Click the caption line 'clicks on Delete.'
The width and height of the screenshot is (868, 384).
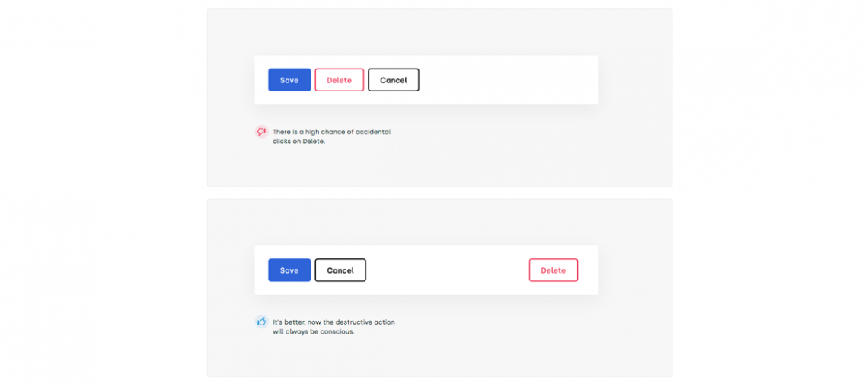pyautogui.click(x=298, y=141)
